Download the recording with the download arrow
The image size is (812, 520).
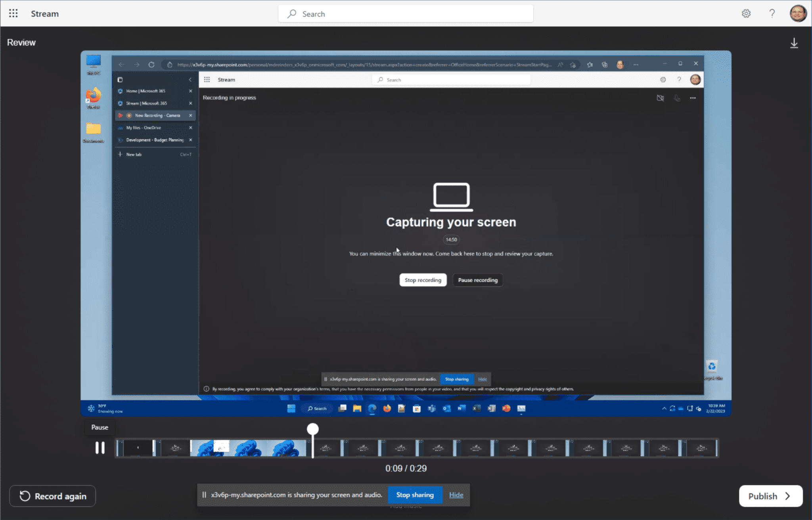click(794, 42)
